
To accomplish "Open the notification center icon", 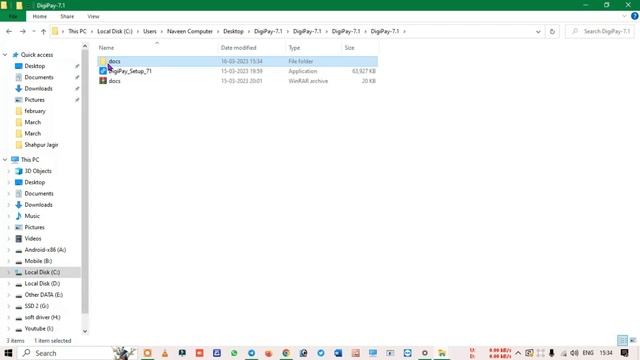I will click(624, 353).
